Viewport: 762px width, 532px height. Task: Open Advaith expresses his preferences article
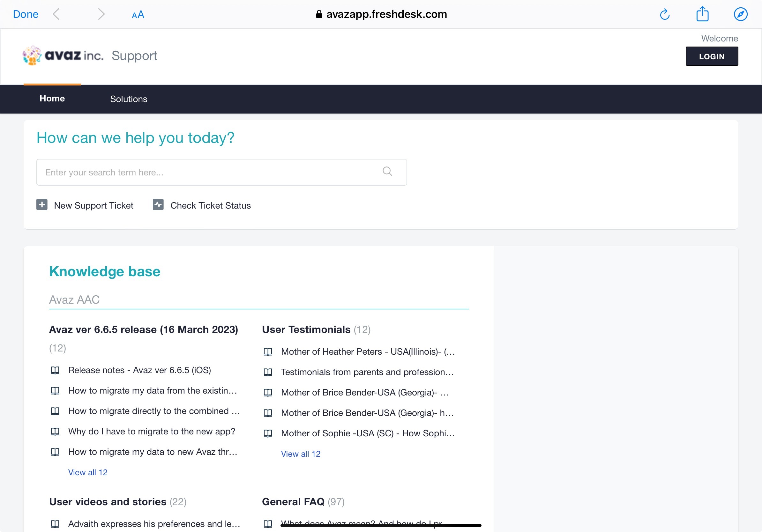tap(154, 524)
